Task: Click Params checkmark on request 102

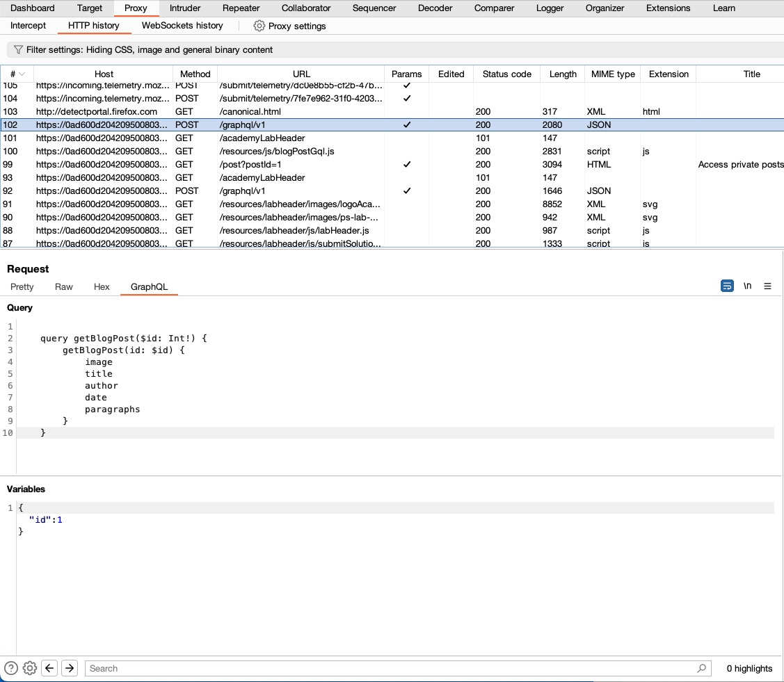Action: click(407, 124)
